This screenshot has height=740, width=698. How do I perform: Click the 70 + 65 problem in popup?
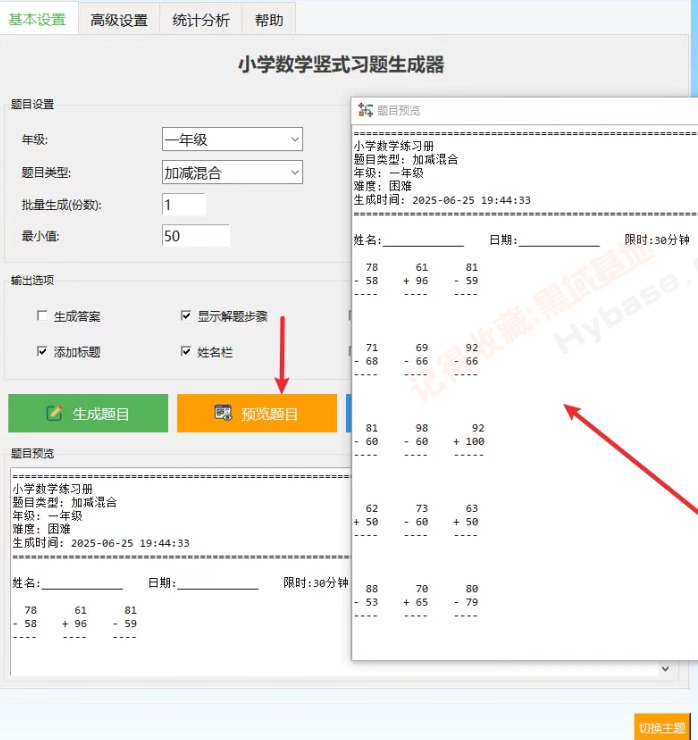pos(416,602)
